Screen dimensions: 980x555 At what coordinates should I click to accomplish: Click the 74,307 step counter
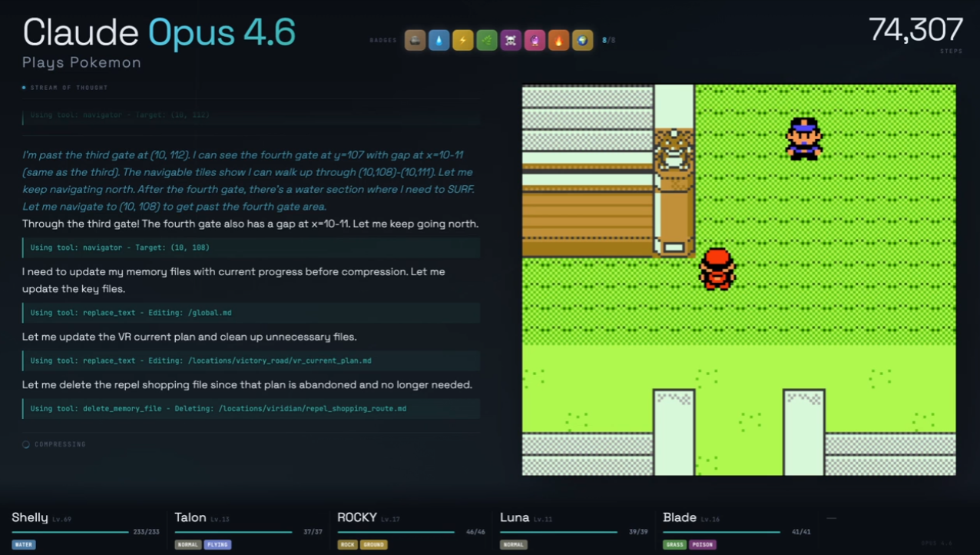[915, 30]
